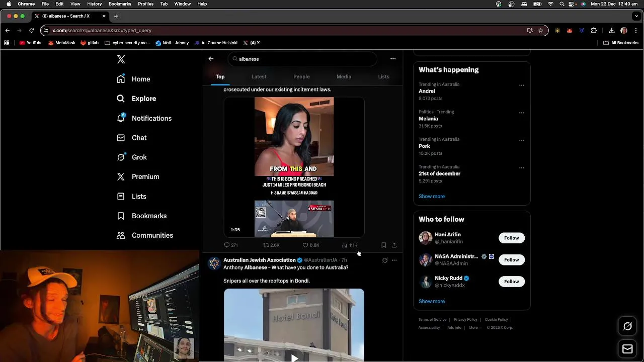The height and width of the screenshot is (362, 644).
Task: Follow Nicky Rudd
Action: click(x=512, y=282)
